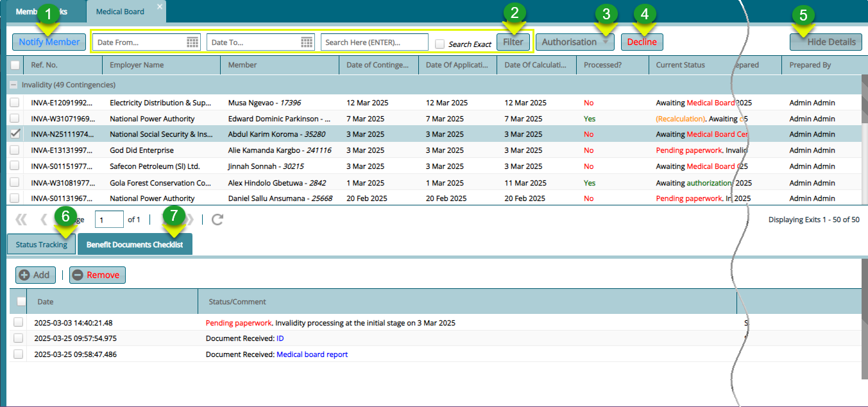Click the page number input field
Viewport: 868px width, 407px height.
point(108,219)
